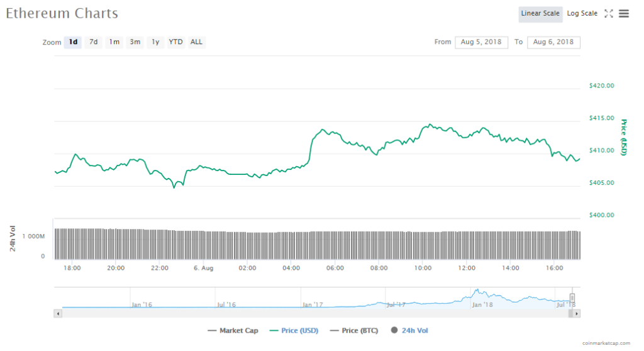Click the navigator scrollbar left arrow
The image size is (644, 351).
(x=58, y=313)
